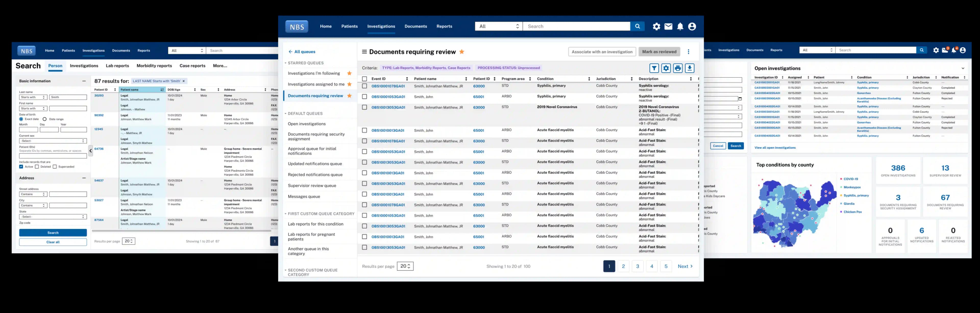Print the documents requiring review list
Viewport: 980px width, 313px height.
(678, 68)
